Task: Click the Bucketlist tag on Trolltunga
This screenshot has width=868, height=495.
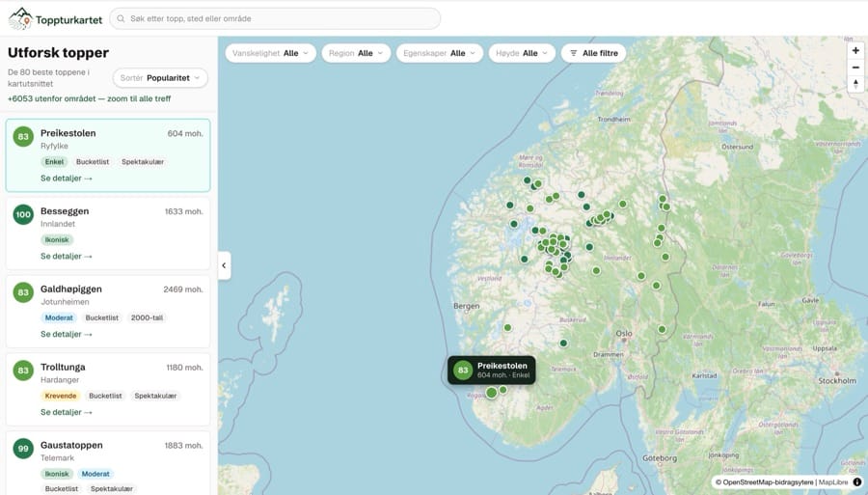Action: 105,397
